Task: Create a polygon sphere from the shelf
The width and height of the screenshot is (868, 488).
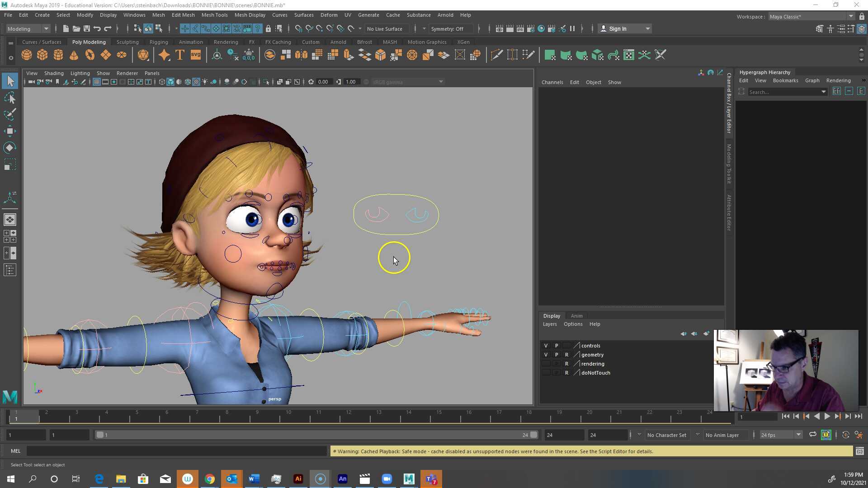Action: 26,55
